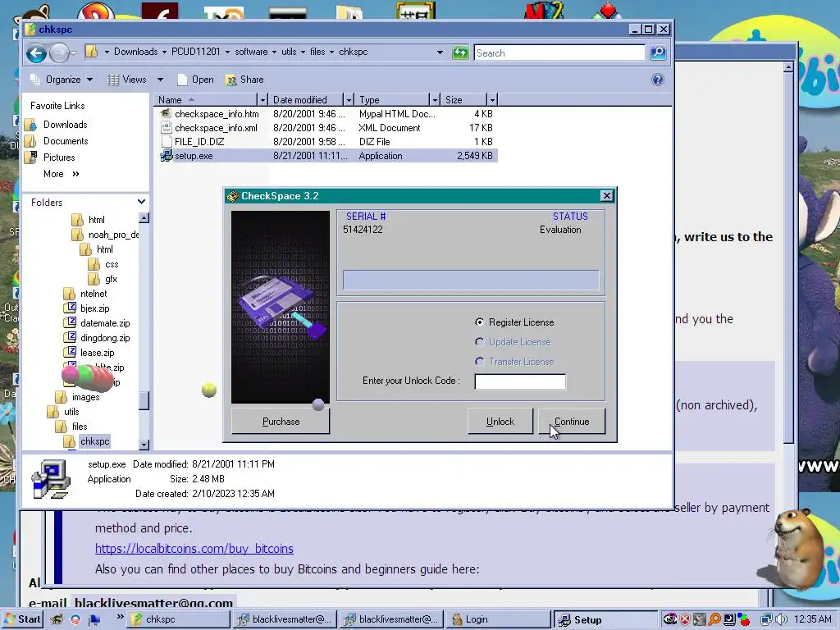Click the setup.exe application icon in file list
The width and height of the screenshot is (840, 630).
(x=167, y=156)
